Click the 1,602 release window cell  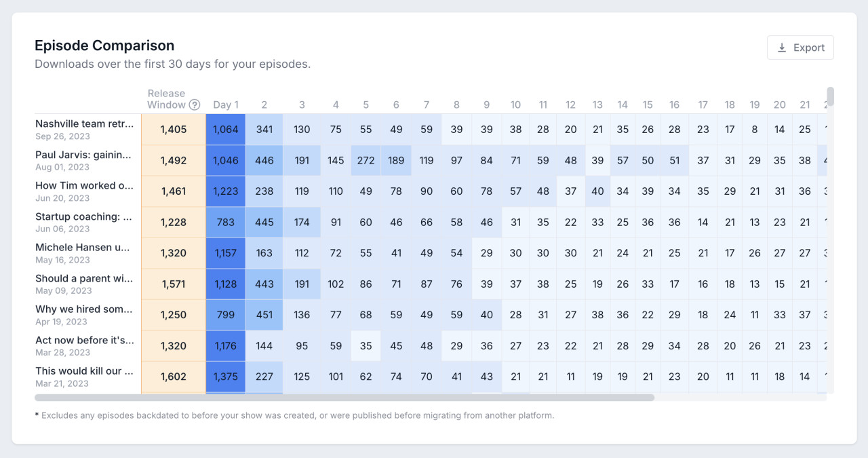174,377
